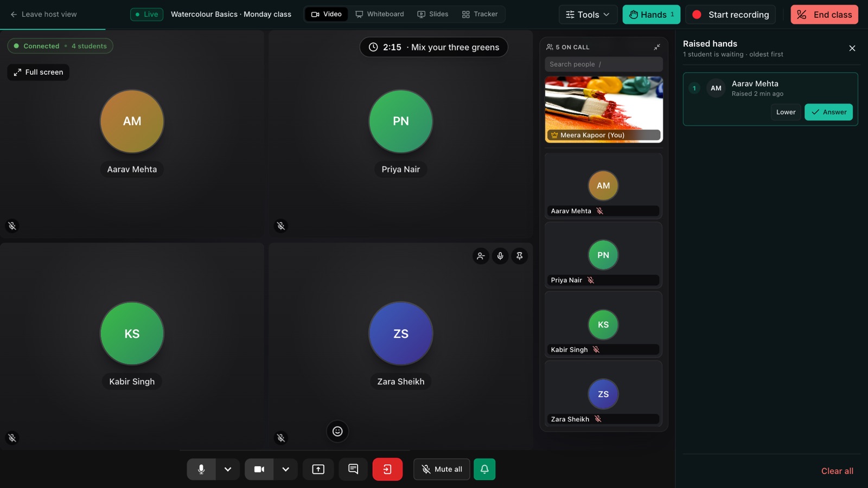Click muted mic icon on Aarav Mehta's tile
Viewport: 868px width, 488px height.
[x=12, y=226]
